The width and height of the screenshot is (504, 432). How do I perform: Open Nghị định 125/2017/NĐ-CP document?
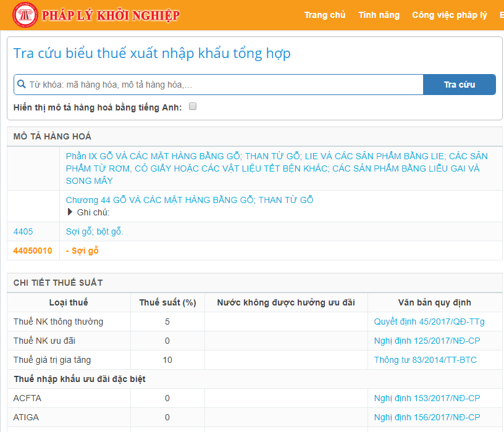click(x=427, y=341)
